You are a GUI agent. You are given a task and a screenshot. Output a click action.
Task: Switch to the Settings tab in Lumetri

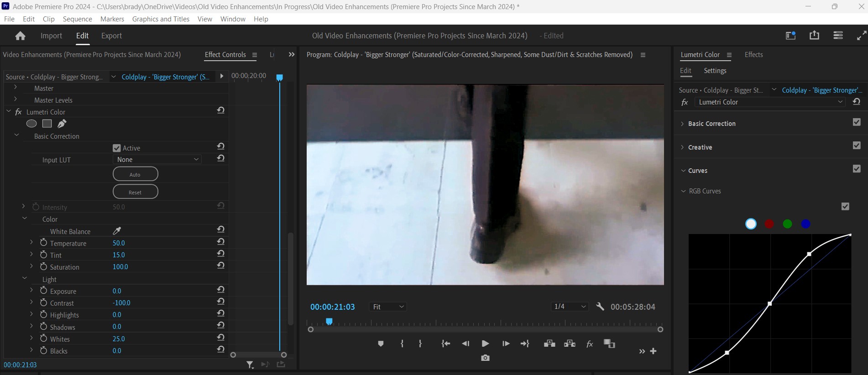tap(715, 71)
